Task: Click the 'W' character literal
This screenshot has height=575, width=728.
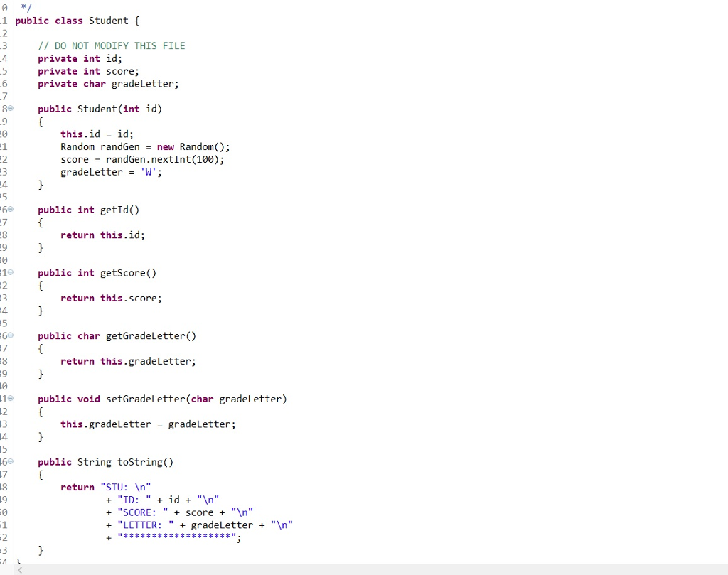Action: coord(149,172)
